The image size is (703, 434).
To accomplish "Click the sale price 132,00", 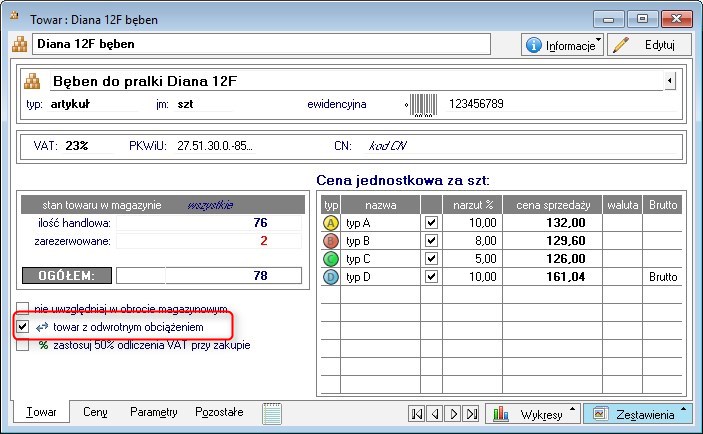I will pyautogui.click(x=566, y=223).
